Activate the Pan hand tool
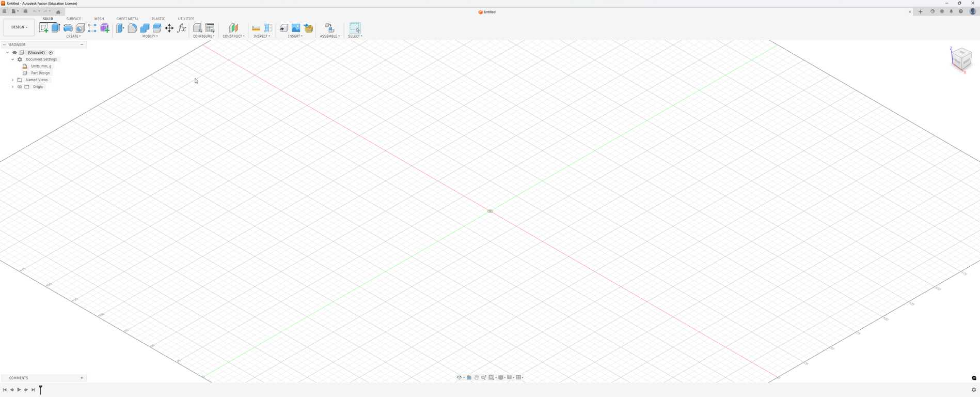The image size is (980, 397). click(477, 377)
